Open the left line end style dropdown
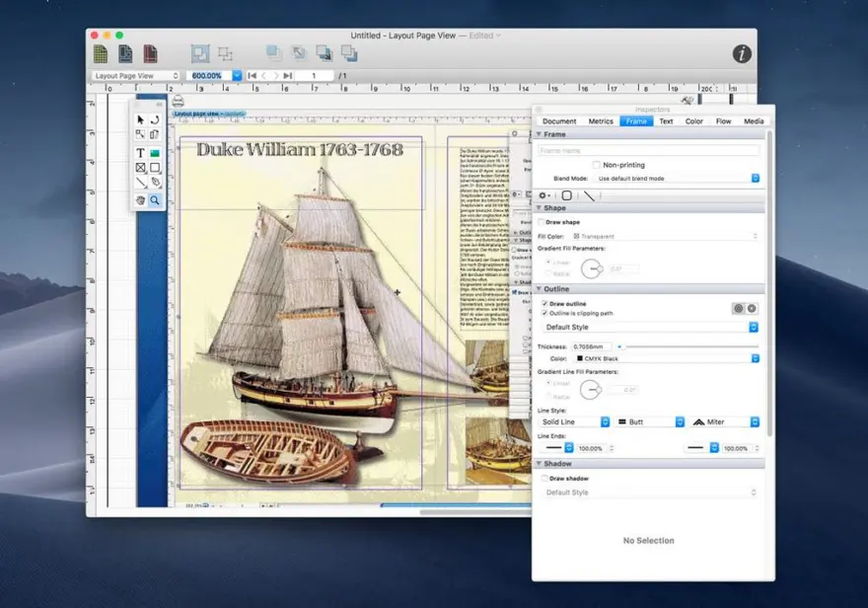 558,448
